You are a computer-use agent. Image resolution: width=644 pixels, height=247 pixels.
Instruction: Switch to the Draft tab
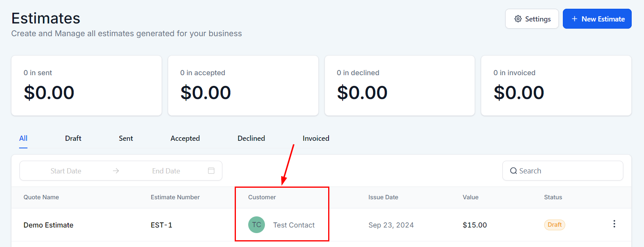73,138
